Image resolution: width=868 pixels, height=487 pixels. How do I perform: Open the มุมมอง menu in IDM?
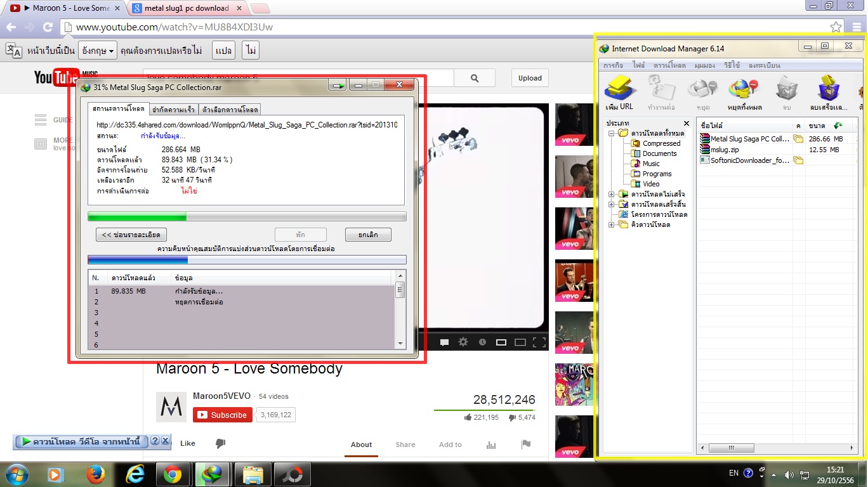(704, 65)
